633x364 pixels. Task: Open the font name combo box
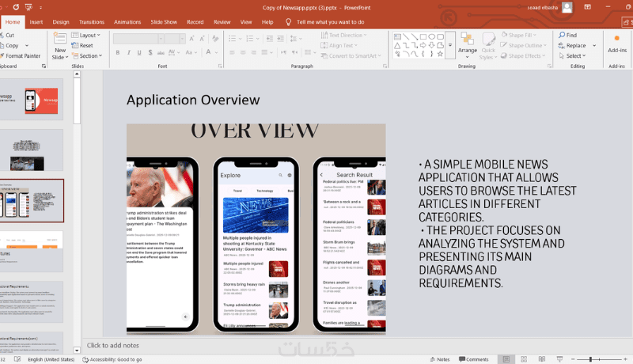[x=138, y=39]
